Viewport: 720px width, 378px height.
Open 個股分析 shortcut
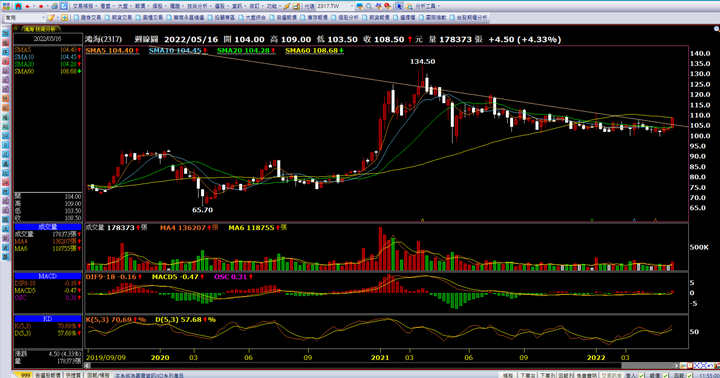[345, 17]
